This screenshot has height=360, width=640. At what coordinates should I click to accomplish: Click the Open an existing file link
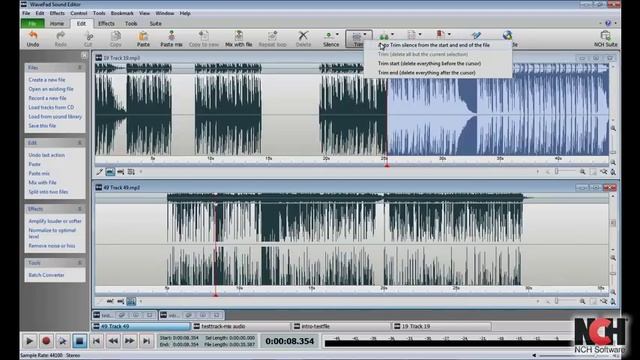pyautogui.click(x=51, y=89)
